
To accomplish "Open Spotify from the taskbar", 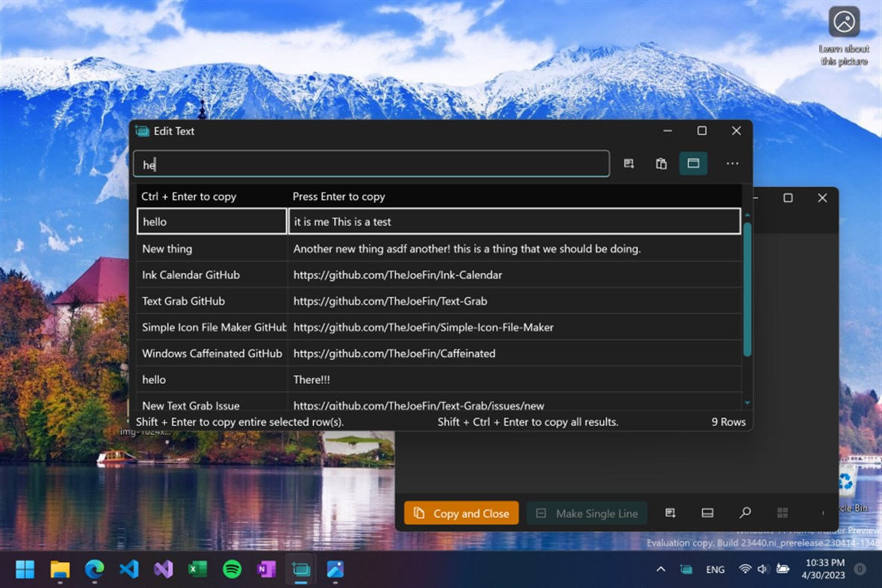I will (232, 569).
